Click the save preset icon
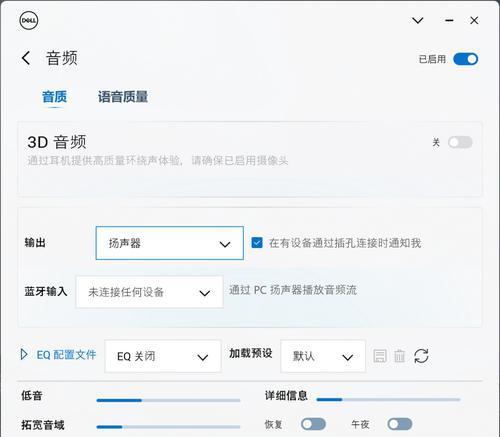This screenshot has height=437, width=500. 380,356
